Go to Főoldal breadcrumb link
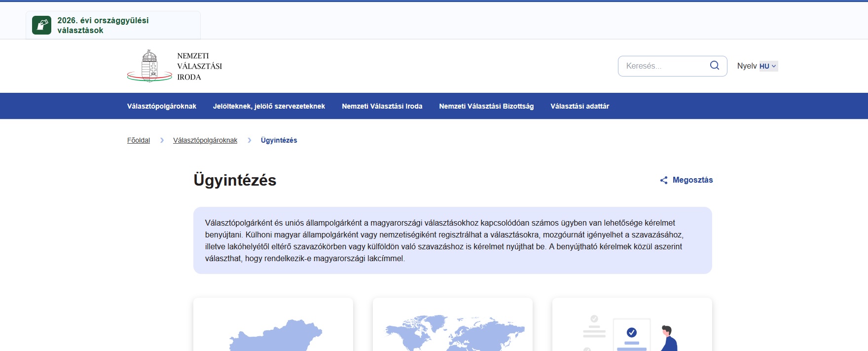868x351 pixels. click(x=139, y=140)
